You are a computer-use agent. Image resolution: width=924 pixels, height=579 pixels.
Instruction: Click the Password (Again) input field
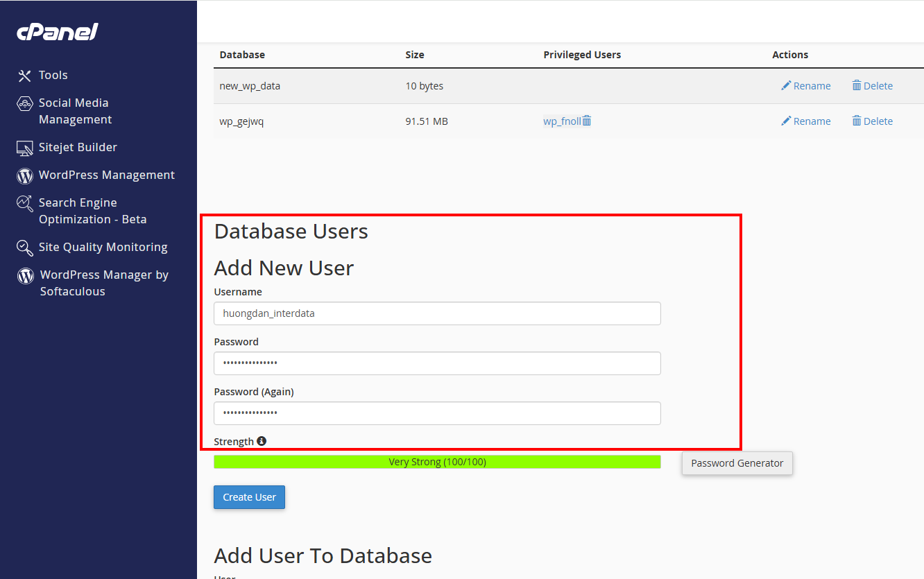pyautogui.click(x=437, y=413)
